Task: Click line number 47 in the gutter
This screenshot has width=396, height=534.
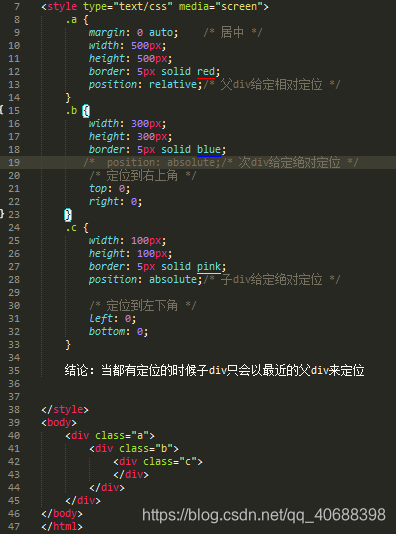Action: point(14,527)
